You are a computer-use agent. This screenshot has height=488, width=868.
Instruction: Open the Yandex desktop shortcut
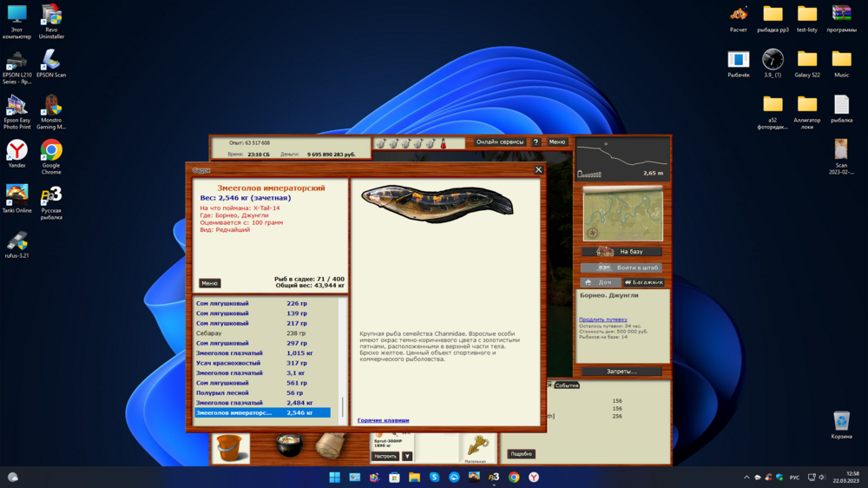pyautogui.click(x=16, y=154)
